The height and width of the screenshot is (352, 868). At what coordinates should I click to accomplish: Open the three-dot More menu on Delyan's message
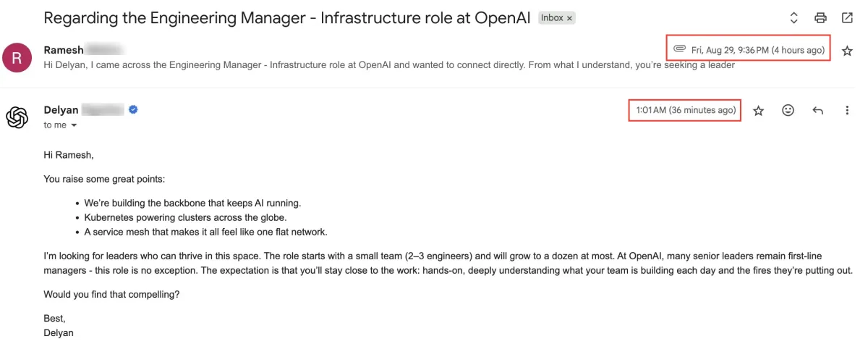(847, 110)
